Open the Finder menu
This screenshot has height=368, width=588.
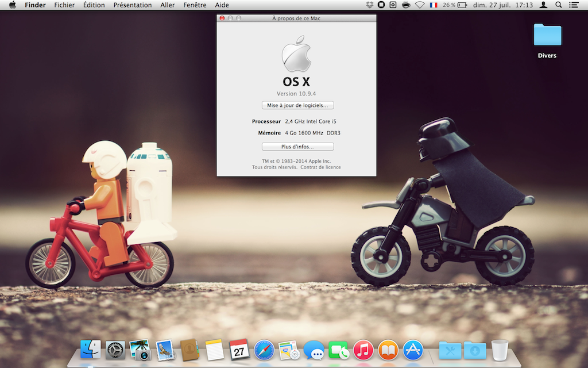point(35,5)
